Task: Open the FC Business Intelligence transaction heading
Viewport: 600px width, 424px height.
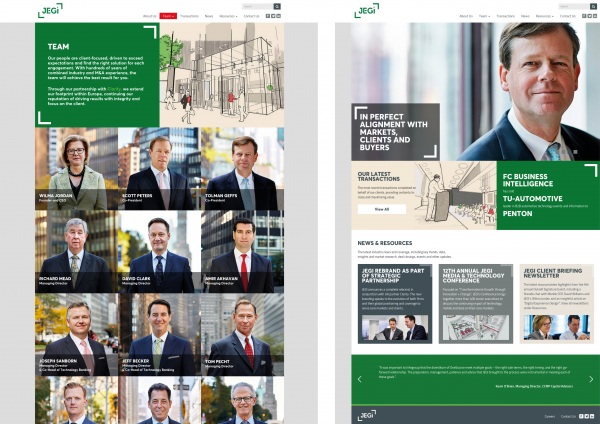Action: tap(528, 180)
